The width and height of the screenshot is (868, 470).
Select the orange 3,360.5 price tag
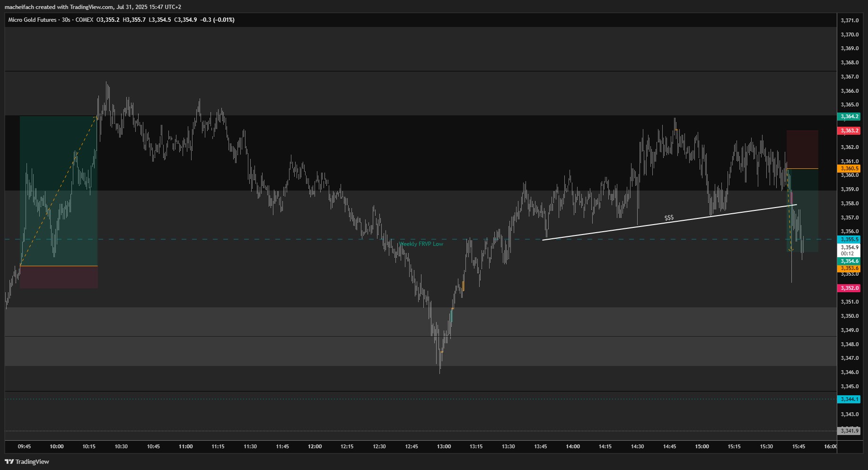pyautogui.click(x=849, y=168)
